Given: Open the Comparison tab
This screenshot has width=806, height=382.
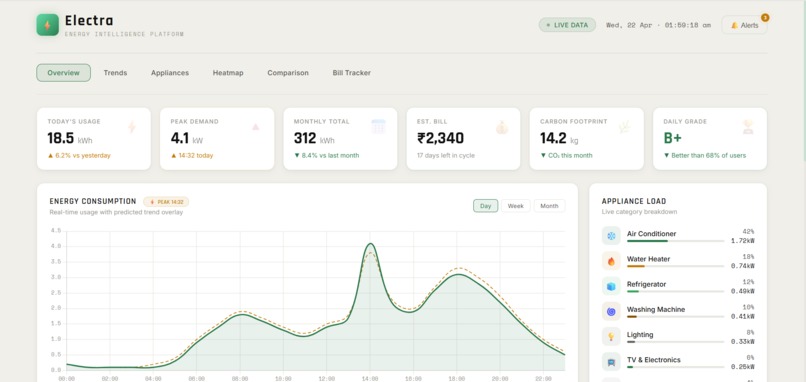Looking at the screenshot, I should click(x=288, y=72).
